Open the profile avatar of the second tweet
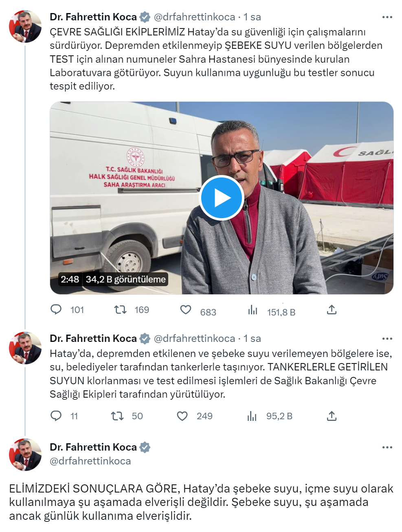 tap(25, 348)
